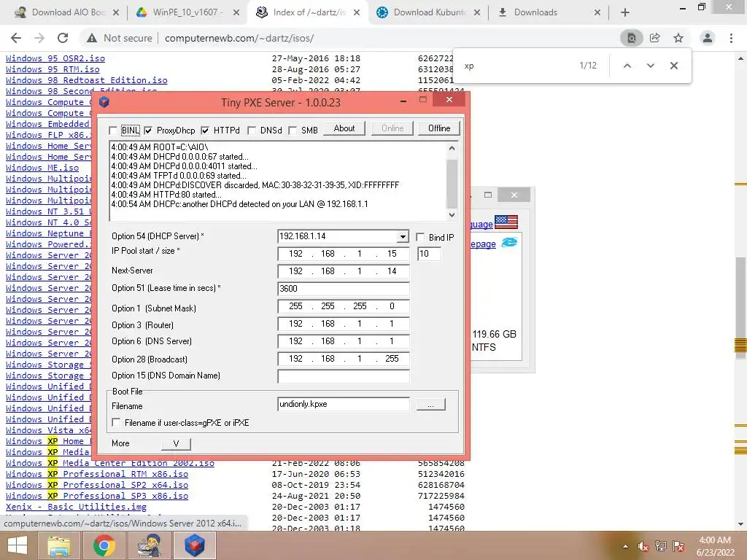The height and width of the screenshot is (560, 747).
Task: Open the Option 54 DHCP Server dropdown
Action: click(403, 236)
